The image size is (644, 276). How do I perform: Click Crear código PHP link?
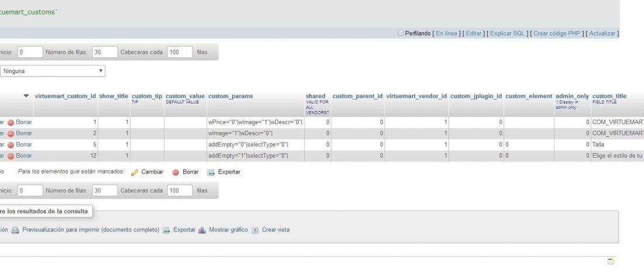[x=557, y=34]
